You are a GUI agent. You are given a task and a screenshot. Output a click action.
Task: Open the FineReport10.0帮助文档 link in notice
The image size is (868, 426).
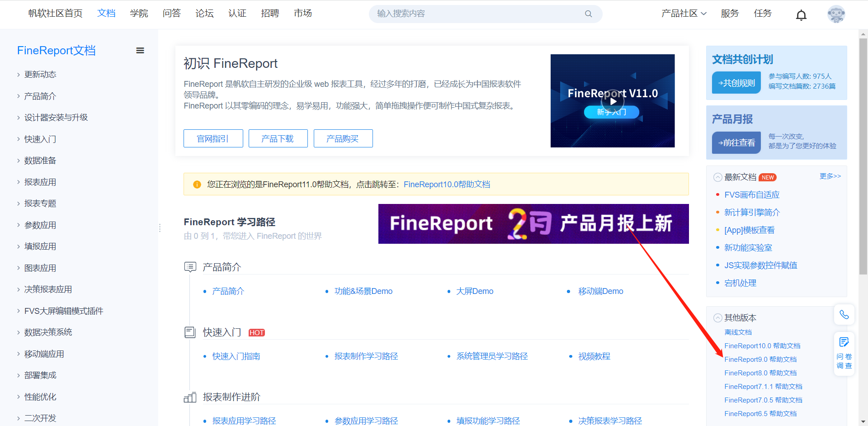pos(447,185)
